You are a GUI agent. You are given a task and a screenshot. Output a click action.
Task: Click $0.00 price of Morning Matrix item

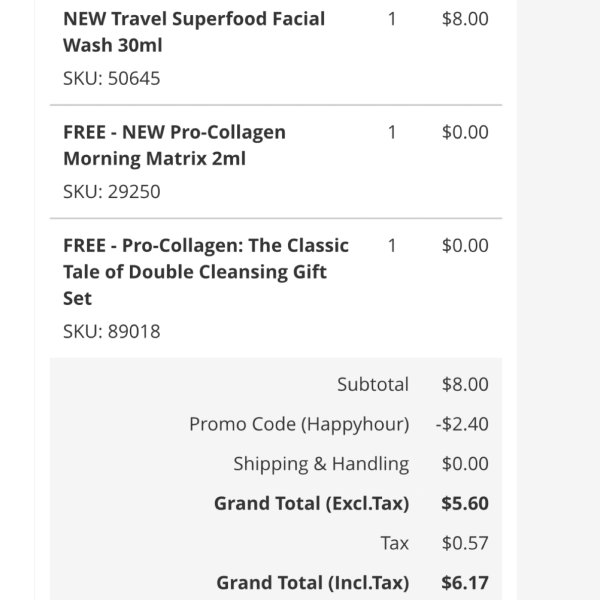[x=465, y=132]
